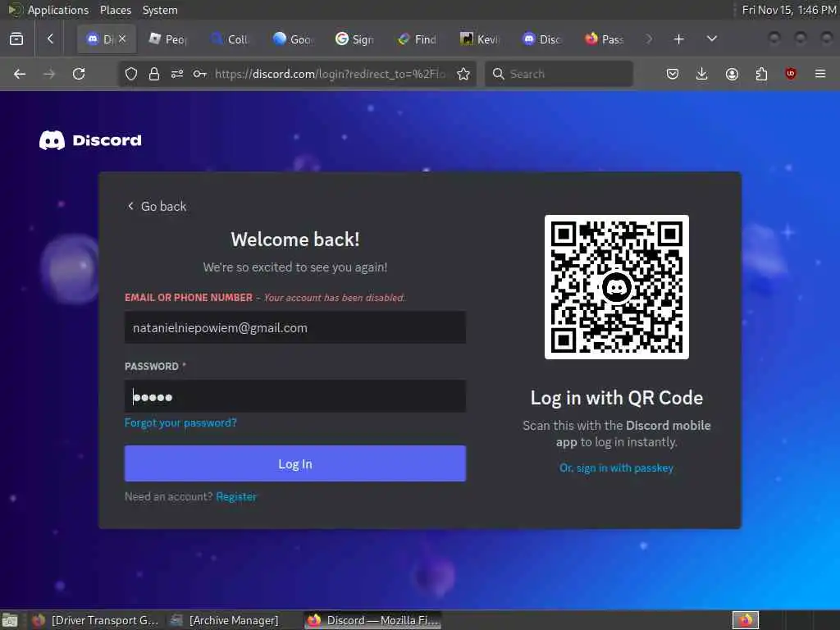
Task: Click the Log In button
Action: coord(295,463)
